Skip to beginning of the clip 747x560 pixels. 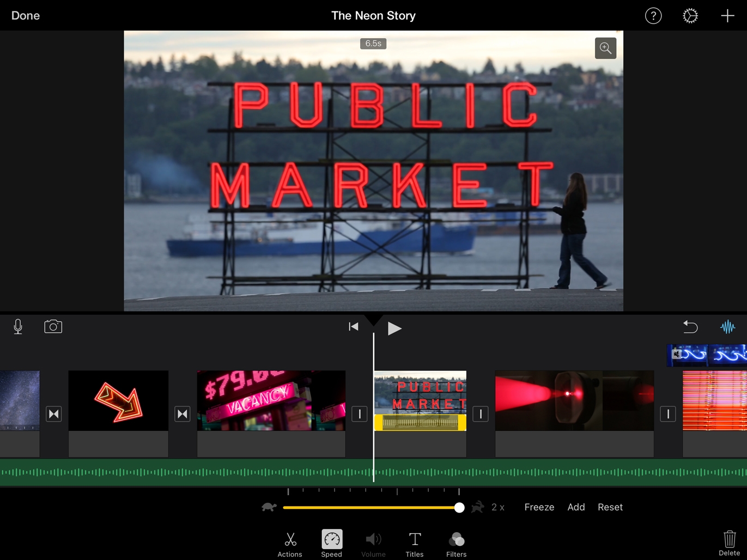(x=354, y=327)
